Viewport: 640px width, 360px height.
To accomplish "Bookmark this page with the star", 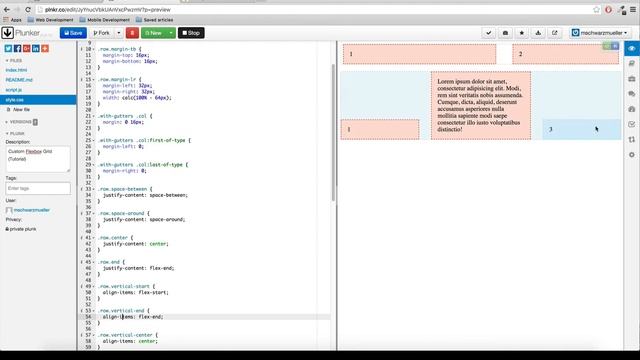I will (x=596, y=9).
